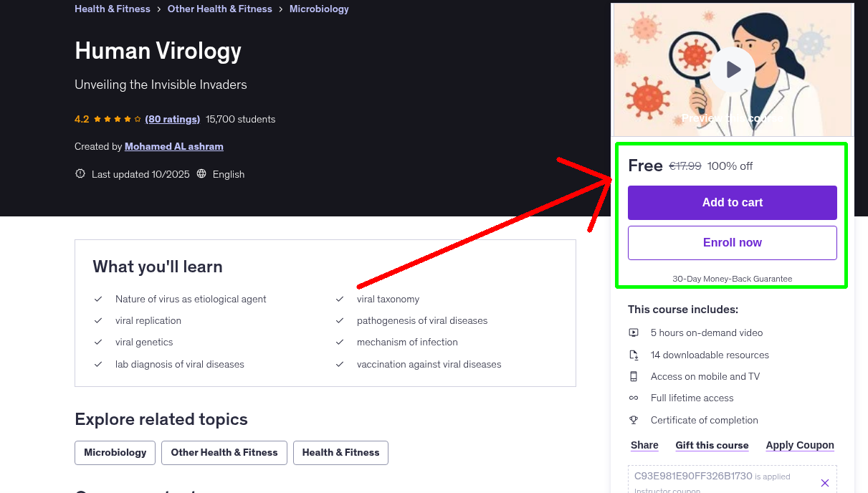This screenshot has height=493, width=868.
Task: Click the certificate trophy icon
Action: point(634,420)
